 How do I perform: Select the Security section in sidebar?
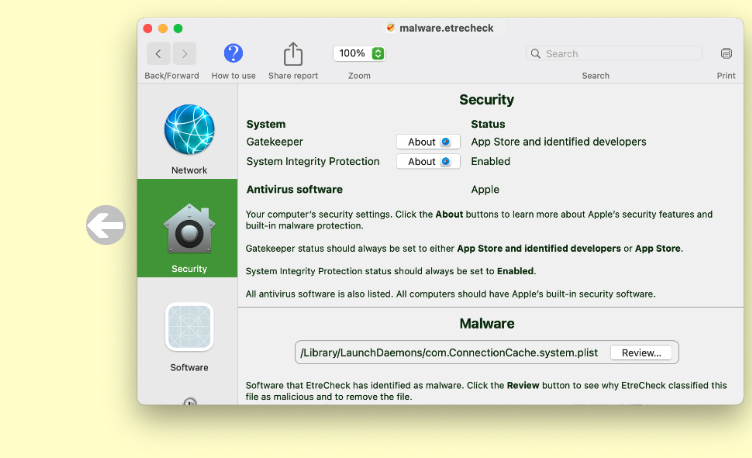click(x=187, y=228)
